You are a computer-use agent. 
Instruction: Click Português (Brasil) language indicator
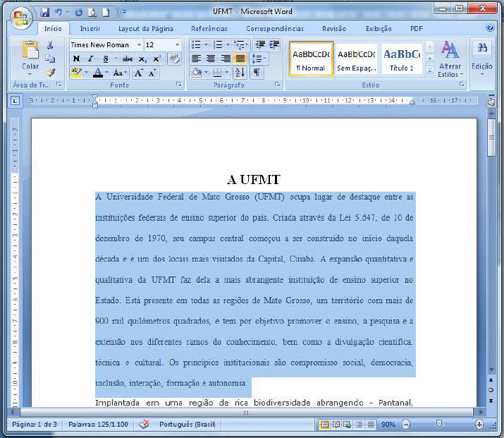[187, 425]
